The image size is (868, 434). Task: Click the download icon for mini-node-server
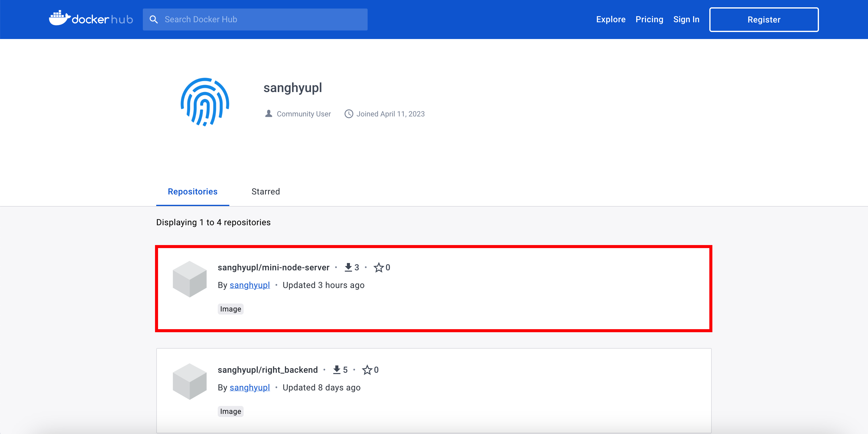[x=348, y=267]
